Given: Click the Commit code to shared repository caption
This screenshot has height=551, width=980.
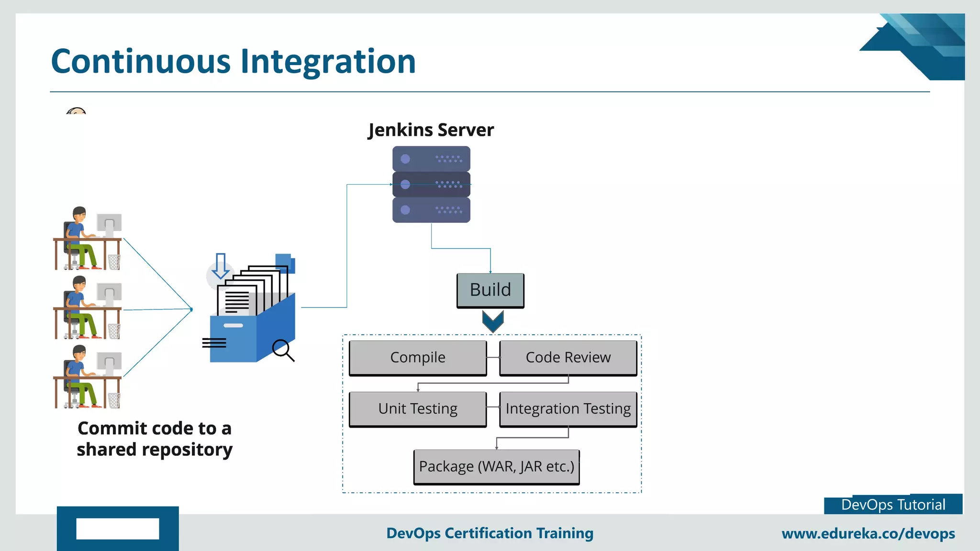Looking at the screenshot, I should coord(155,439).
